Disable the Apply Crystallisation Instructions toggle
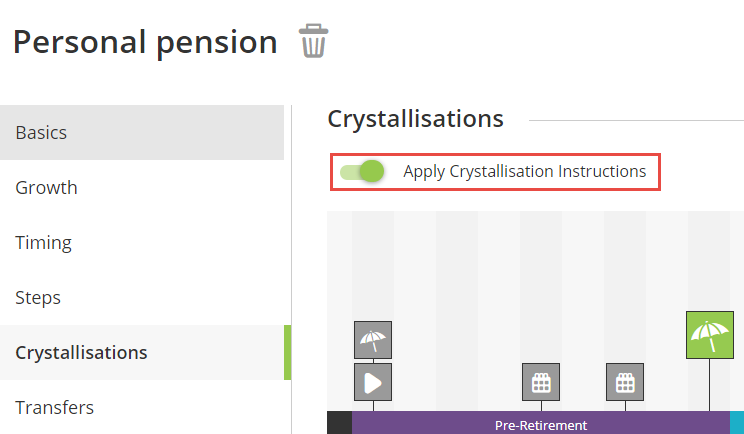This screenshot has height=434, width=744. point(362,172)
